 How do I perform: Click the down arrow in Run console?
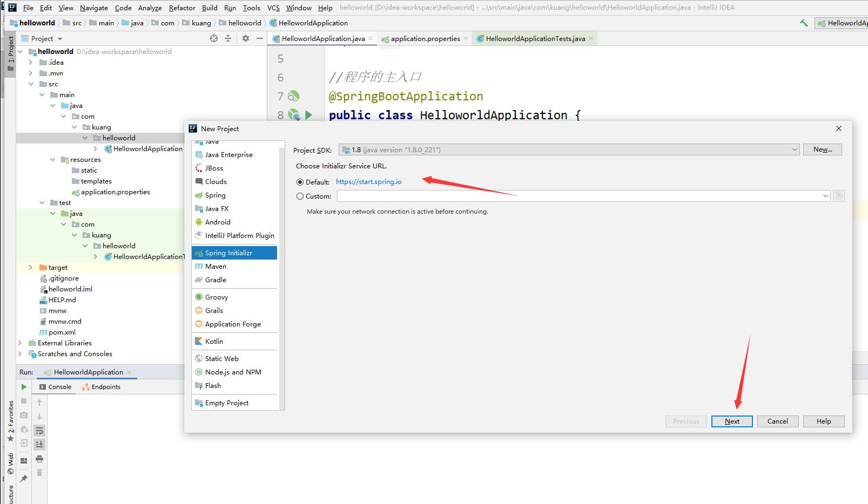(39, 417)
